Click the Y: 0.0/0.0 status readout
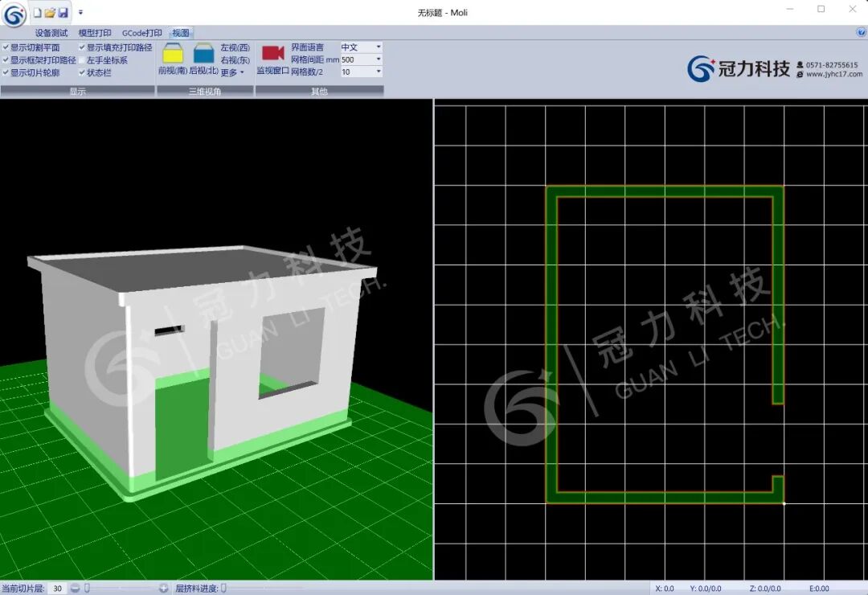This screenshot has height=595, width=868. pos(706,589)
